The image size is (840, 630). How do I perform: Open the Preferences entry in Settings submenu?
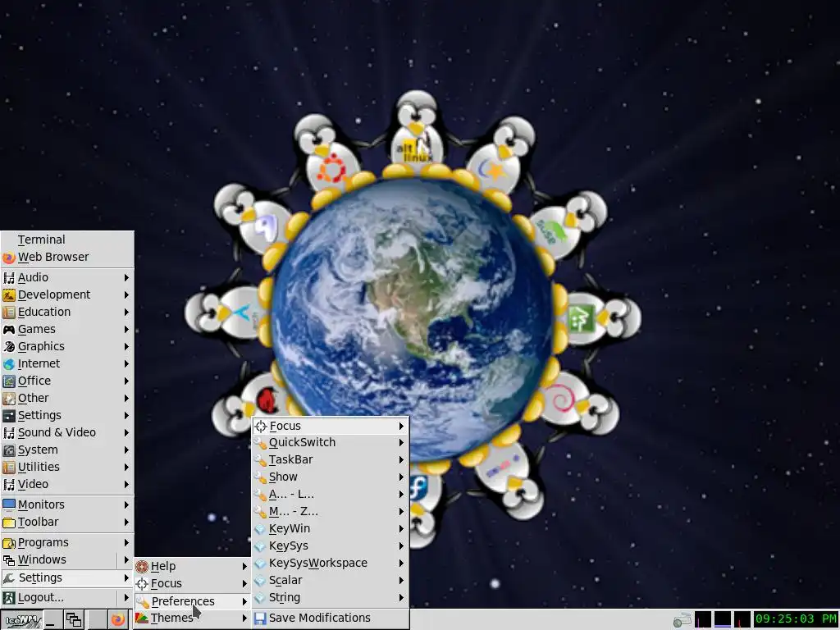click(x=192, y=601)
